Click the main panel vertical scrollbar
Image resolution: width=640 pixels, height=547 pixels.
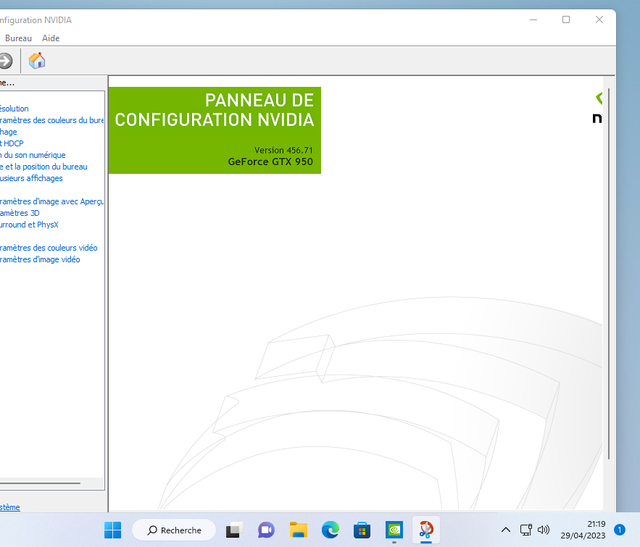click(609, 274)
